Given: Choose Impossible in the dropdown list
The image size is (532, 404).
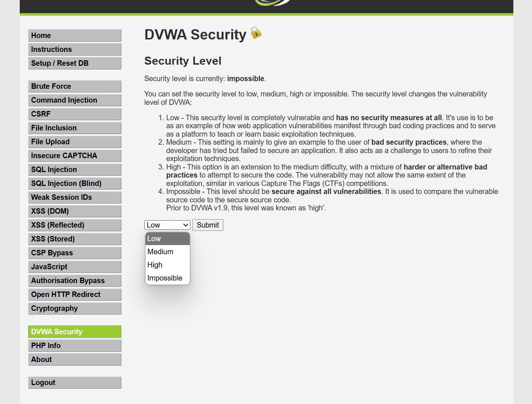Looking at the screenshot, I should pyautogui.click(x=167, y=278).
